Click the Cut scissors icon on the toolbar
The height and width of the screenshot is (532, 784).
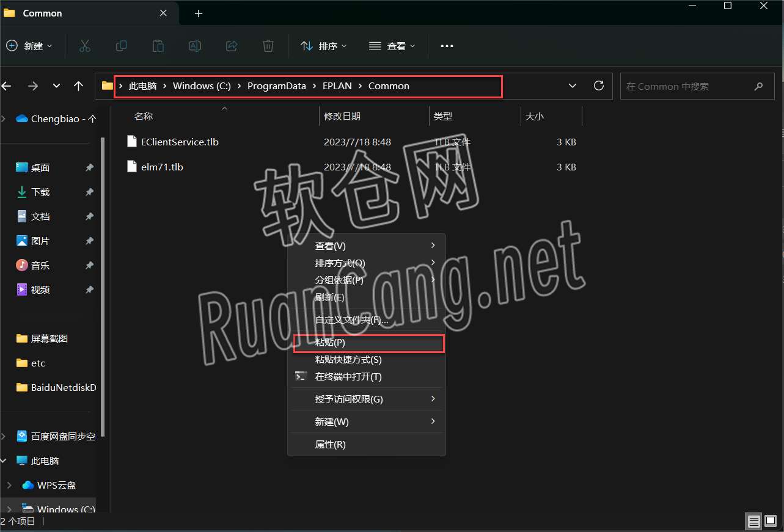84,46
